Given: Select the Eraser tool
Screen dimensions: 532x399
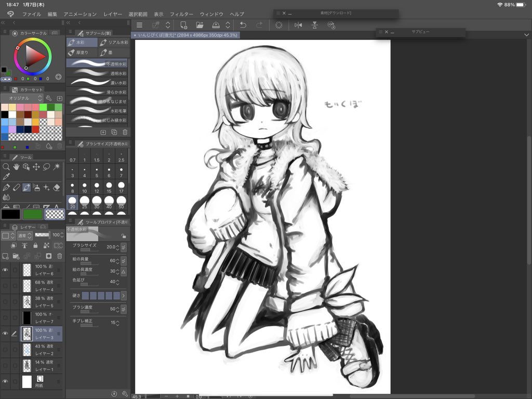Looking at the screenshot, I should coord(57,187).
